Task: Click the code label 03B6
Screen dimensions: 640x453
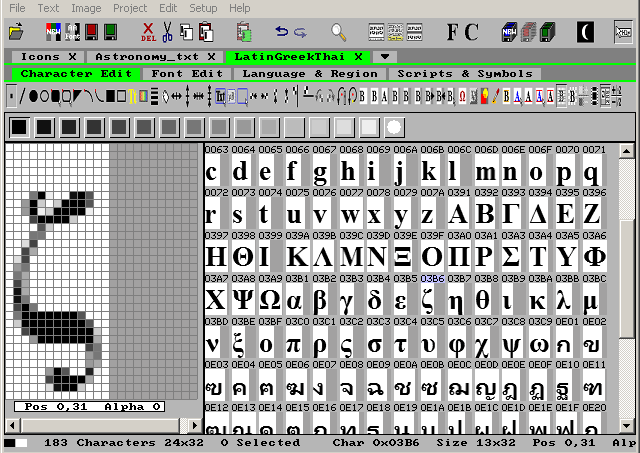Action: (432, 278)
